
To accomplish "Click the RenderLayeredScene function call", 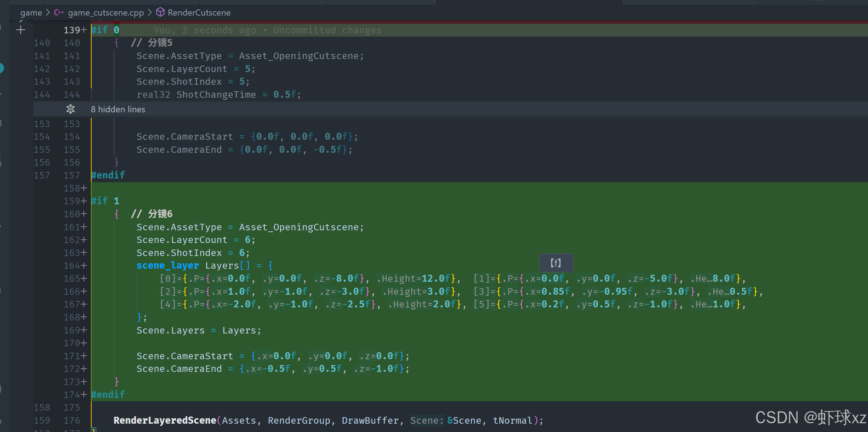I will (165, 420).
